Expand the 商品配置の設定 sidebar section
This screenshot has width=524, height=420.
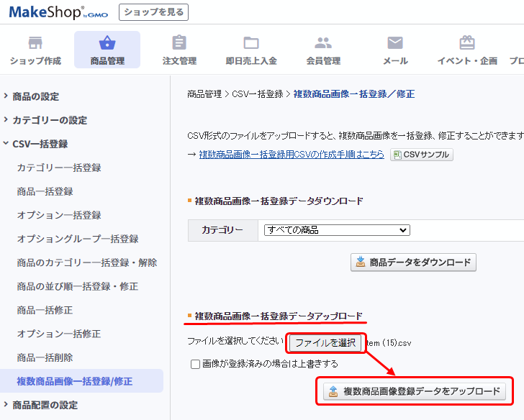click(45, 405)
